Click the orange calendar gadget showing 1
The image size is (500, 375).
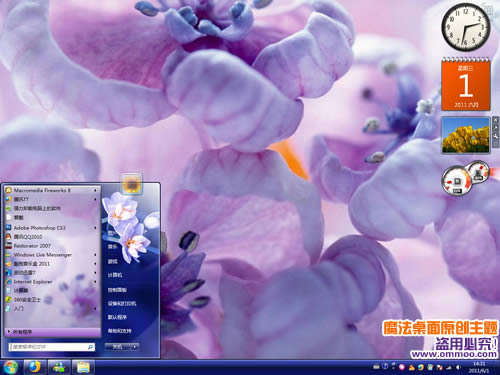click(466, 84)
